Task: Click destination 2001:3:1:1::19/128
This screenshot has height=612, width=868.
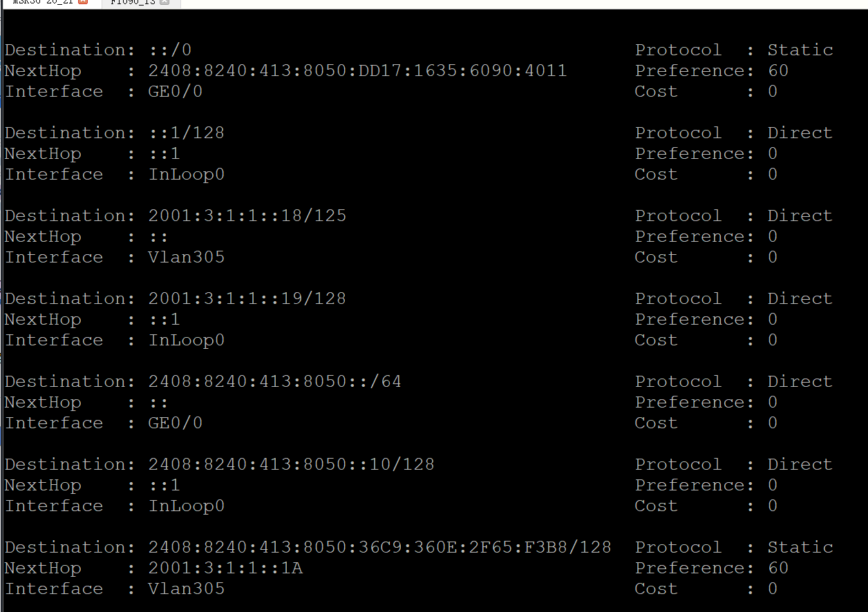Action: 247,299
